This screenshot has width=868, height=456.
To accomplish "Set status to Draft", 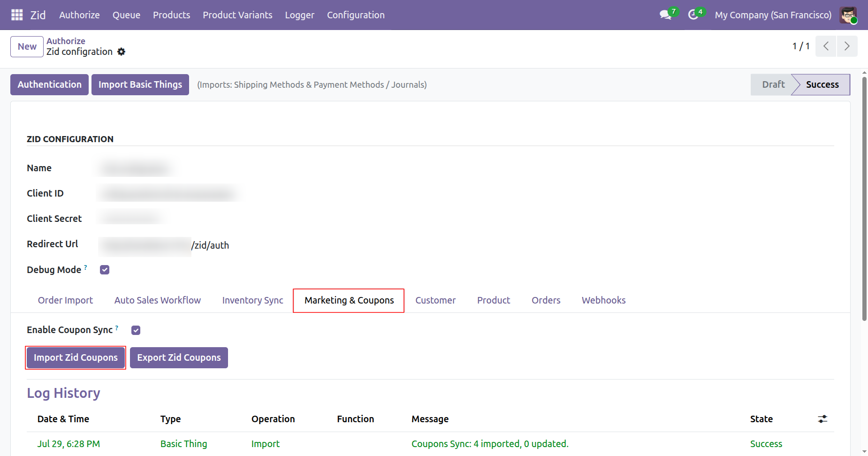I will [773, 84].
